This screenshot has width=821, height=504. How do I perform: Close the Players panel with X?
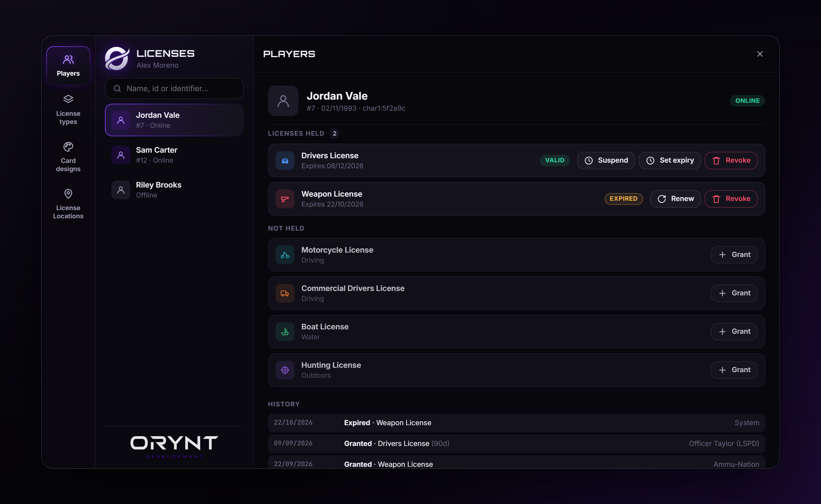tap(760, 54)
